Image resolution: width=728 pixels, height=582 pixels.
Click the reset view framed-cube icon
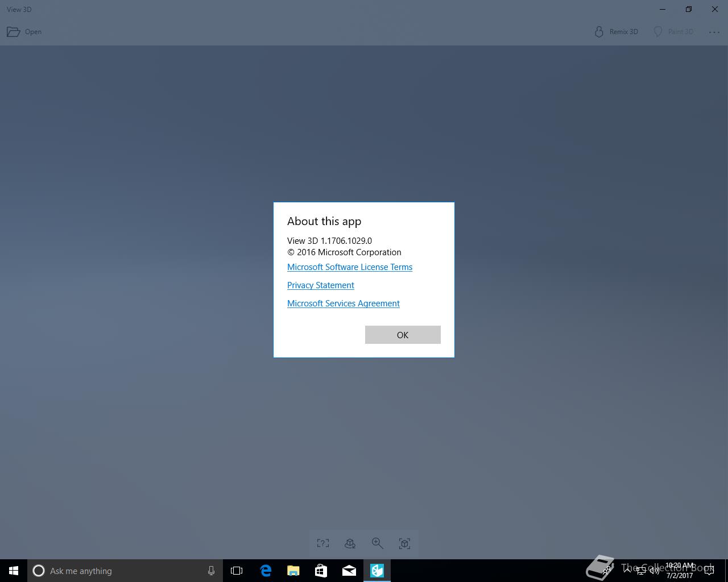[404, 543]
